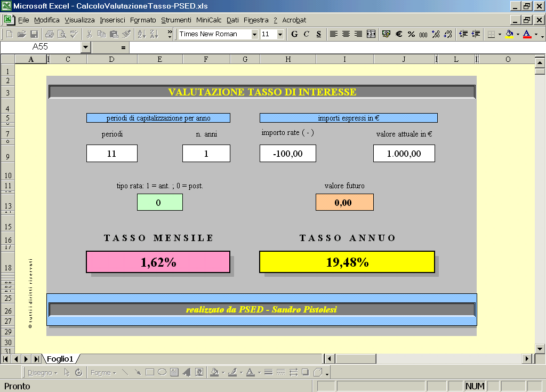Viewport: 546px width, 392px height.
Task: Click the Merge and Center icon
Action: click(371, 34)
